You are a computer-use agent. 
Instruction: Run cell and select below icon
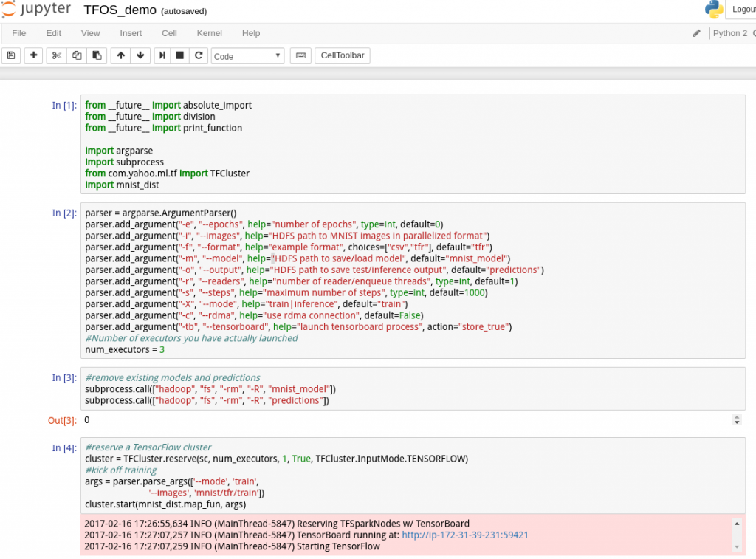tap(162, 55)
